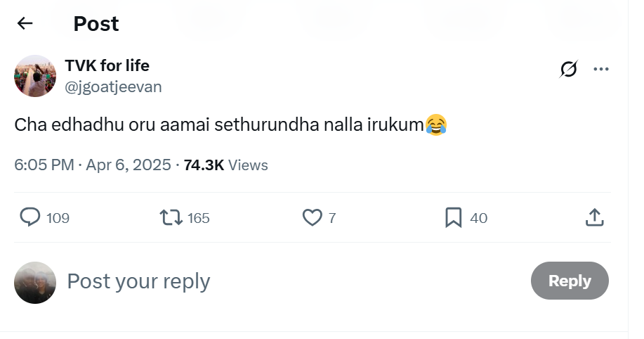Viewport: 644px width, 339px height.
Task: Click the display name TVK for life
Action: click(x=107, y=65)
